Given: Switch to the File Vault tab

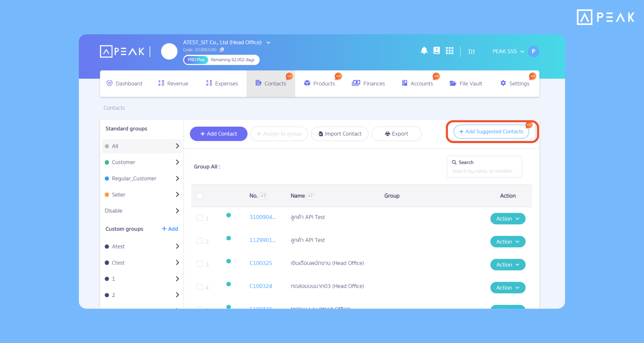Looking at the screenshot, I should coord(466,84).
